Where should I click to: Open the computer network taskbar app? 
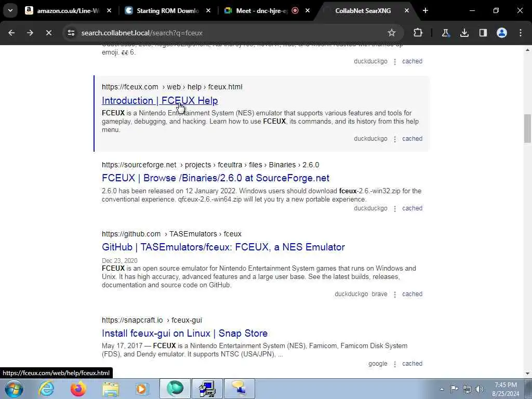coord(207,389)
